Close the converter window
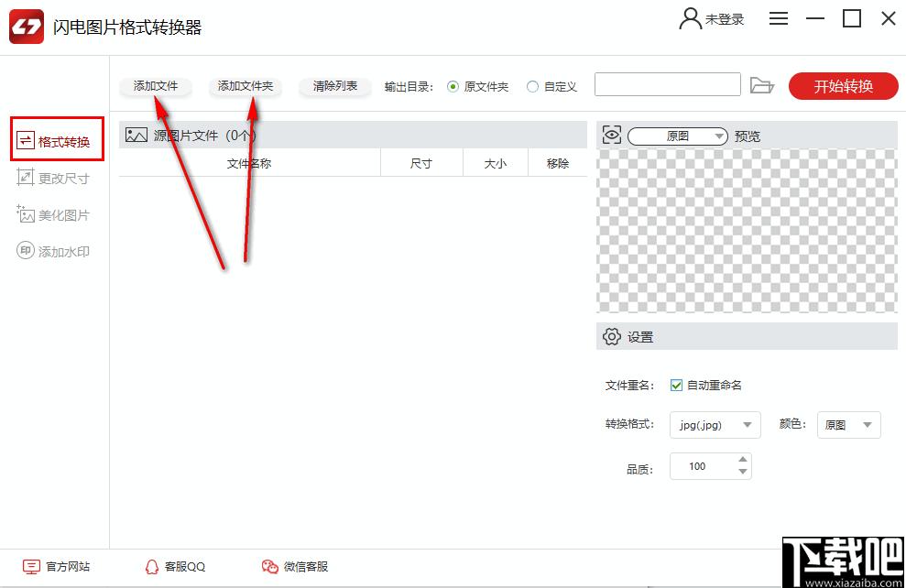The height and width of the screenshot is (588, 906). (x=888, y=18)
